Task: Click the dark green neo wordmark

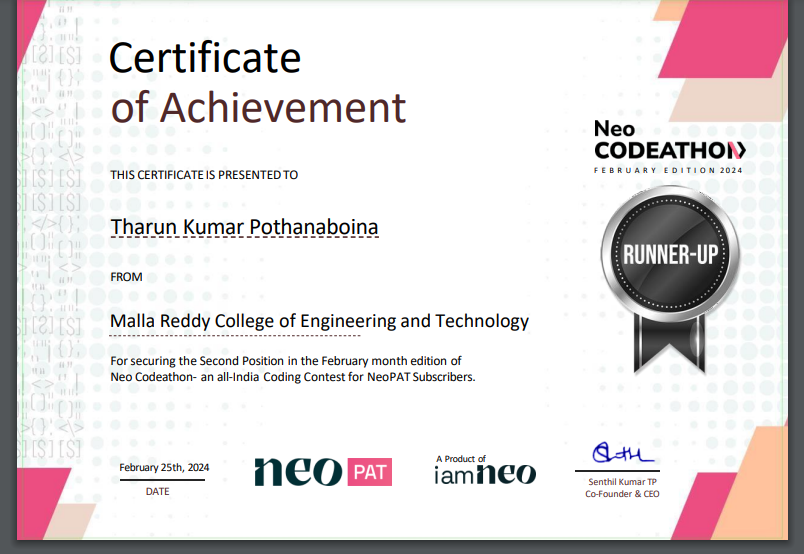Action: click(298, 471)
